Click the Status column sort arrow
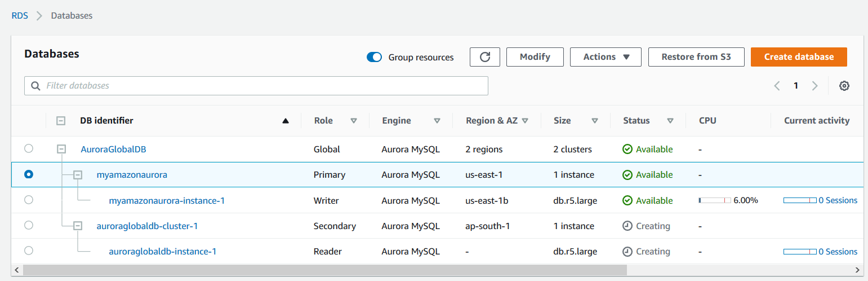 click(670, 121)
